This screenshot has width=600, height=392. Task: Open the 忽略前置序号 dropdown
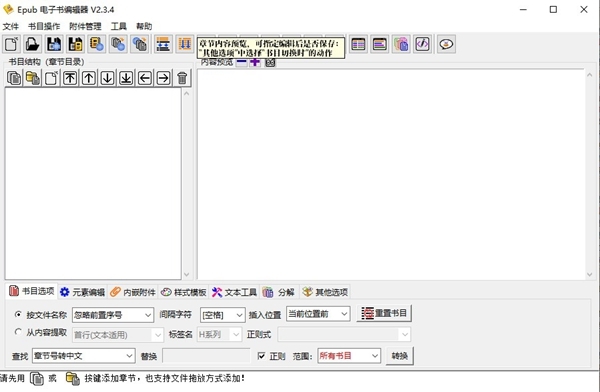(x=113, y=315)
